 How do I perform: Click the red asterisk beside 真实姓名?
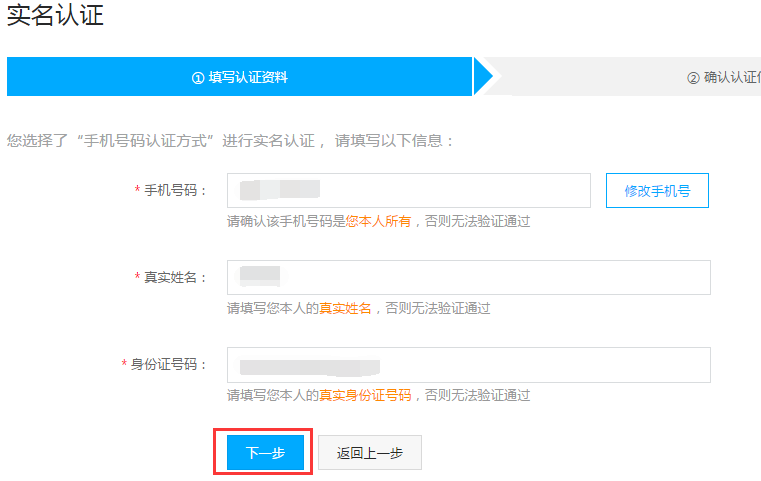tap(137, 278)
